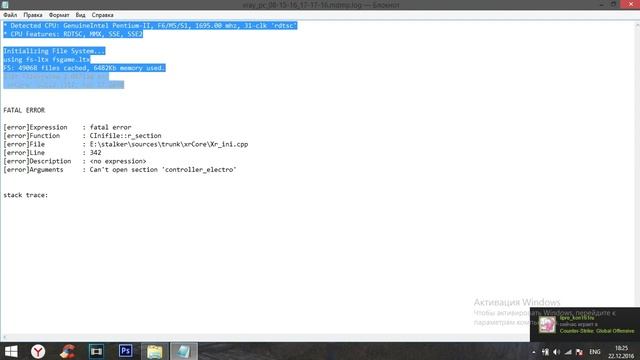Minimize the Notepad window
Screen dimensions: 640x360
point(602,4)
